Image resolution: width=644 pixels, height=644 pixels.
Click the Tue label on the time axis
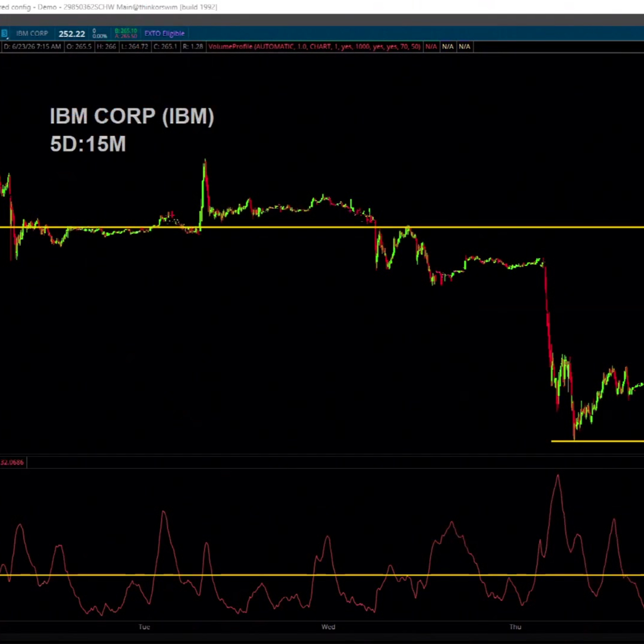(144, 627)
